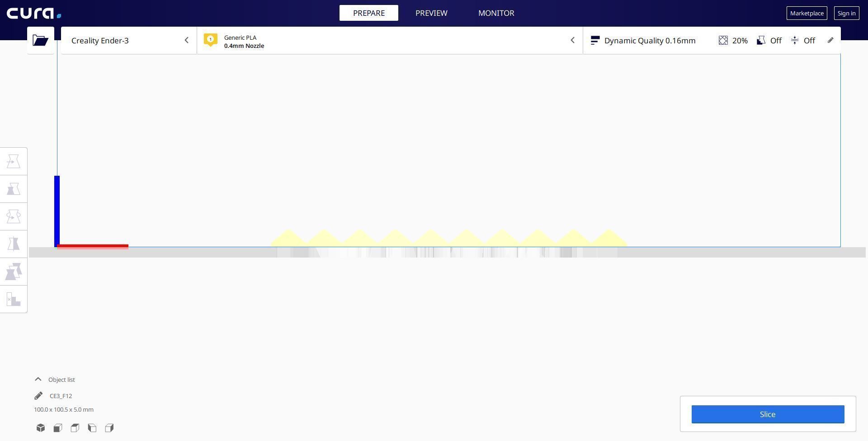Open the Marketplace
Viewport: 868px width, 441px height.
click(807, 13)
